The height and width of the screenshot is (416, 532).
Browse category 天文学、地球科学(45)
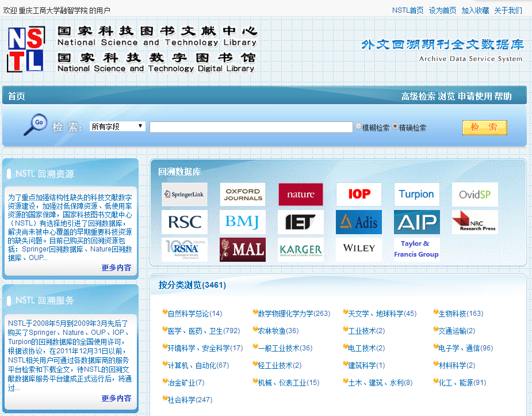382,314
